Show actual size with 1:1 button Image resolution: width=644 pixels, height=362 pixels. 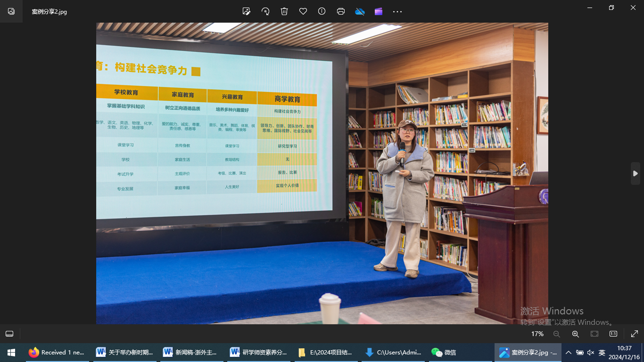[613, 334]
